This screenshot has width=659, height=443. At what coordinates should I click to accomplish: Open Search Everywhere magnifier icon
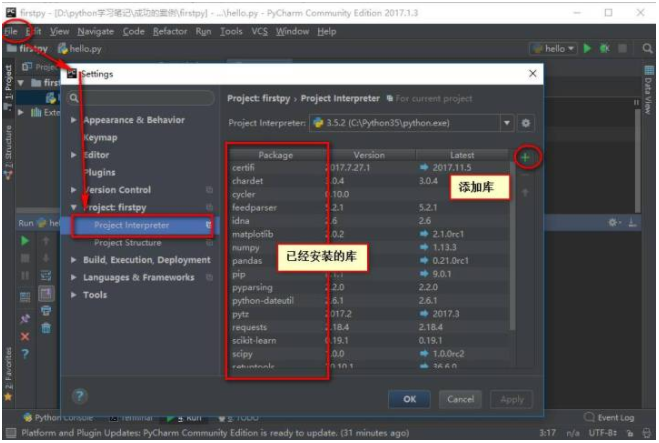(647, 49)
